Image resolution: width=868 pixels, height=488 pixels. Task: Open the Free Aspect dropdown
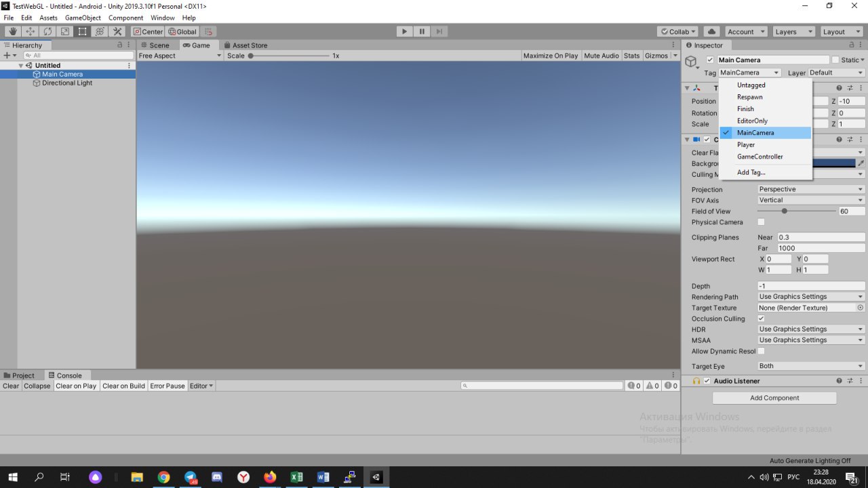click(x=180, y=56)
